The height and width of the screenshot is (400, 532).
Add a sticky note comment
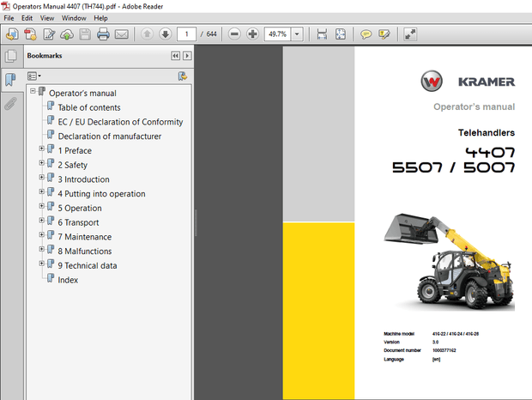(366, 34)
